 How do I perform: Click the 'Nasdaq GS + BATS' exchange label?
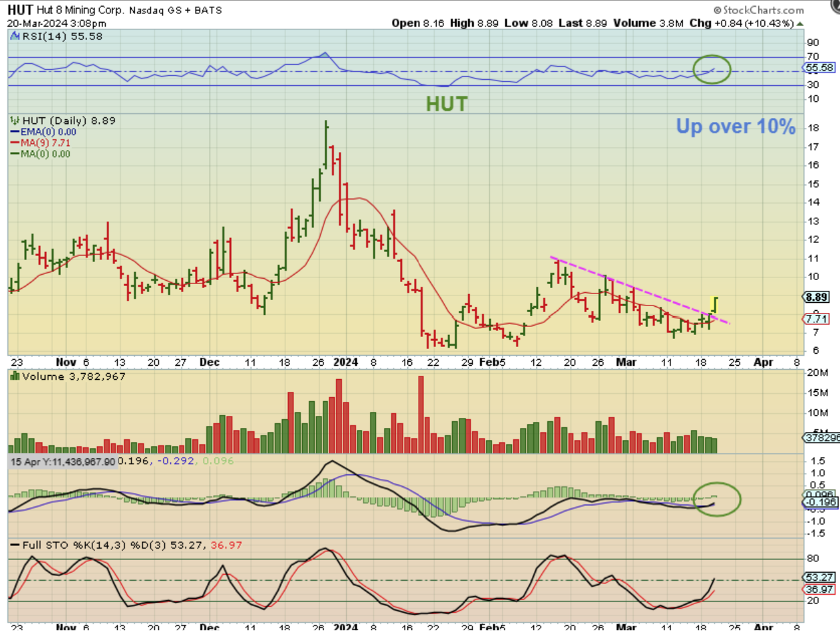pos(176,10)
